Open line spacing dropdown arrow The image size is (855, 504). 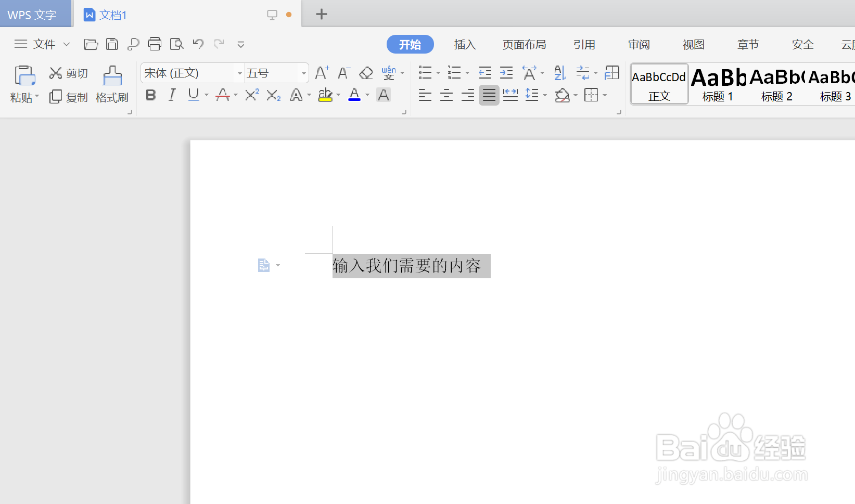[x=545, y=96]
